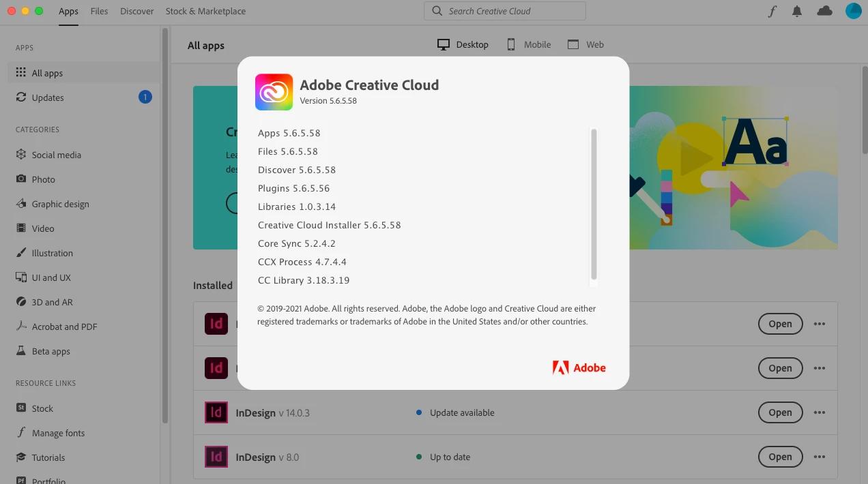Open more options for InDesign v 8.0
Screen dimensions: 868x484
820,457
